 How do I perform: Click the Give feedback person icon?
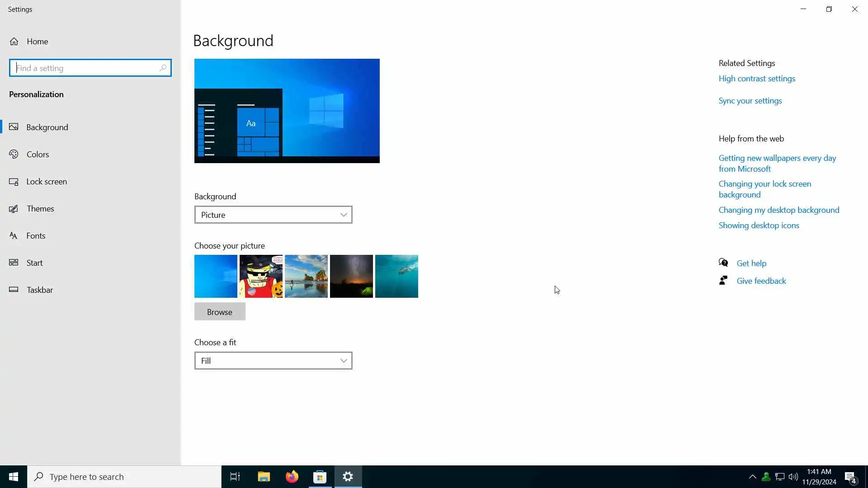[723, 281]
